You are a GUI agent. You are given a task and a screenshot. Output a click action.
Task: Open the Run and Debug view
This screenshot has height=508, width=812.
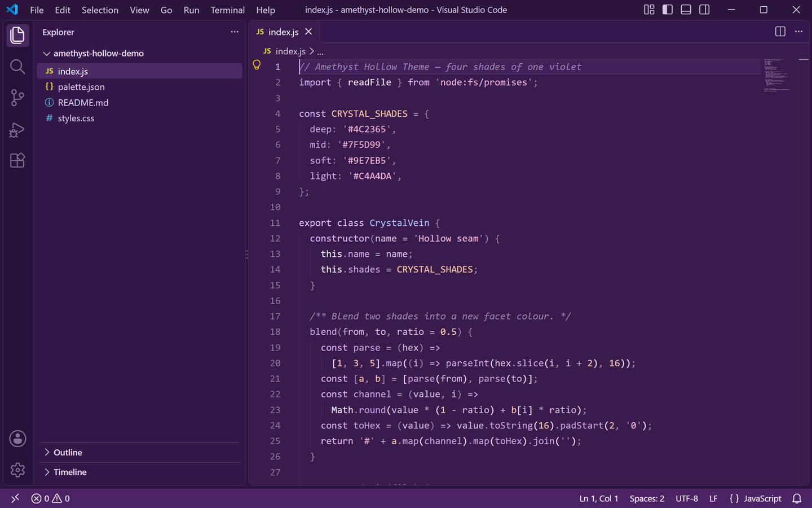pyautogui.click(x=17, y=129)
